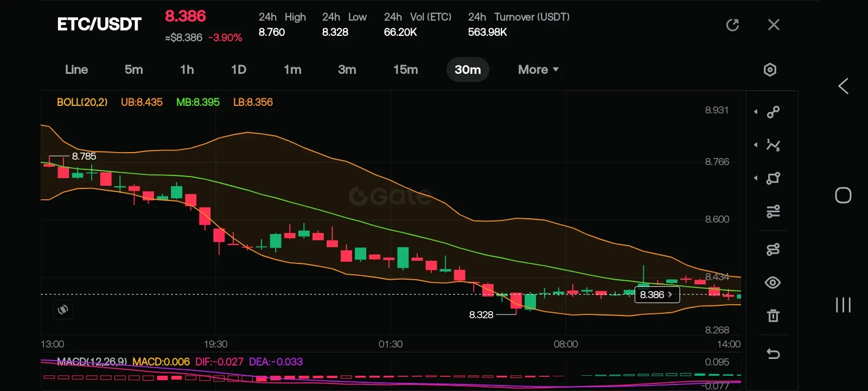Switch to the 1m timeframe
This screenshot has height=391, width=868.
pos(292,70)
